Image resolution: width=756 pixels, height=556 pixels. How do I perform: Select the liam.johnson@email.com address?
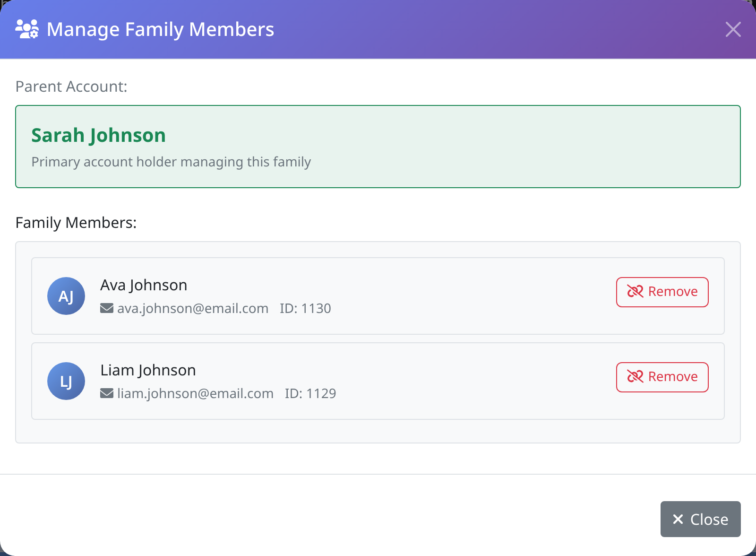pos(195,394)
